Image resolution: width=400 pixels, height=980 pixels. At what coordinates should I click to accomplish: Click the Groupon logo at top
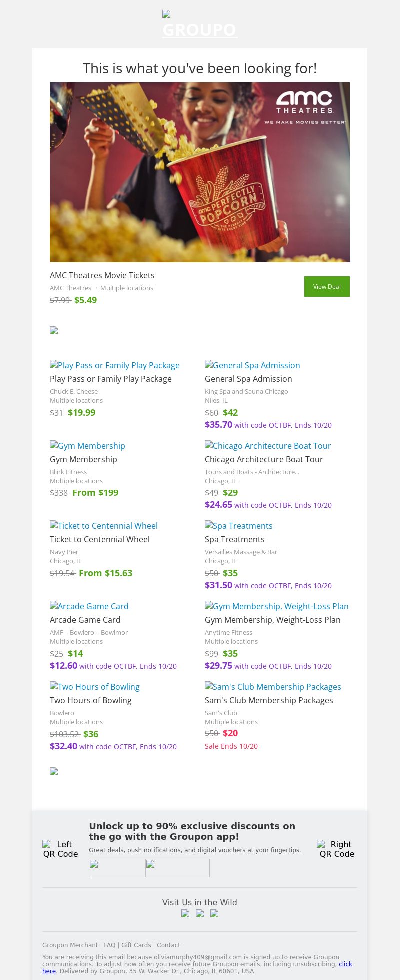click(x=200, y=25)
